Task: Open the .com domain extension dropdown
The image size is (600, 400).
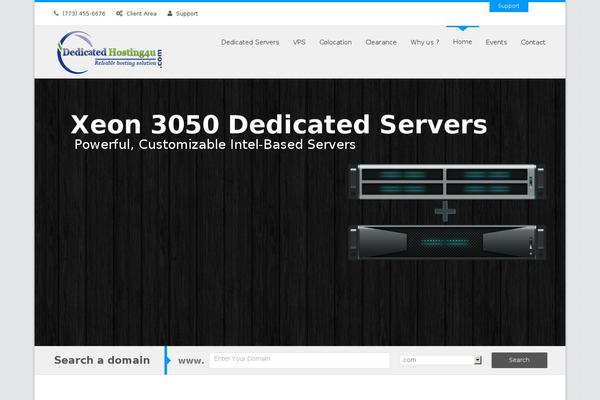Action: [441, 360]
